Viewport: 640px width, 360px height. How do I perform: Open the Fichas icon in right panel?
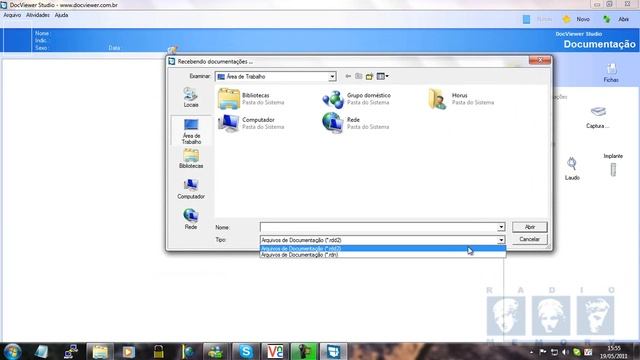(x=611, y=73)
